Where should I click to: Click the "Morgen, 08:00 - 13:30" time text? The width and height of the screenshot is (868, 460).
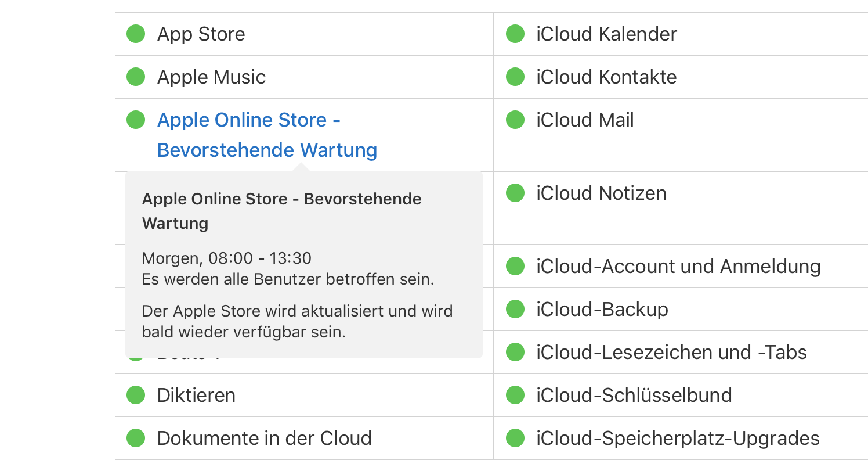pyautogui.click(x=226, y=258)
